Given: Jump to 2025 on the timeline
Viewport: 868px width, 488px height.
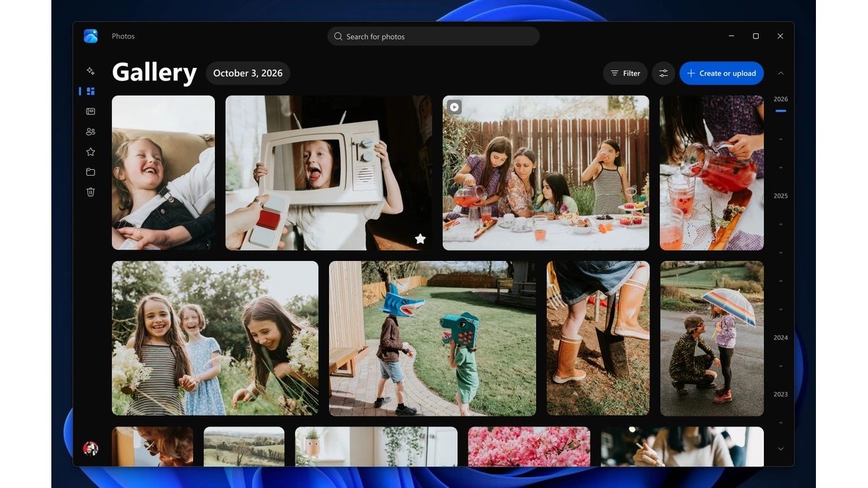Looking at the screenshot, I should click(780, 196).
